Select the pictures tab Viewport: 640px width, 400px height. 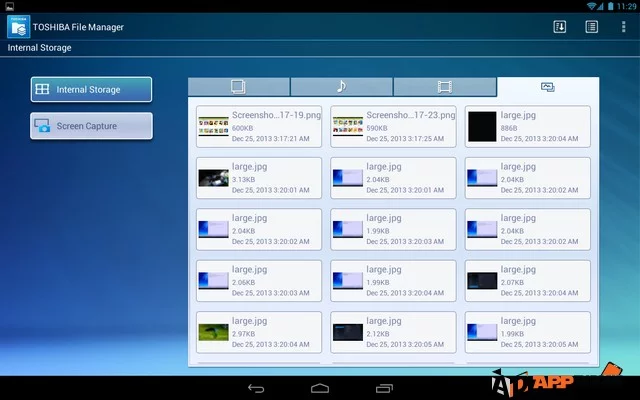click(548, 87)
